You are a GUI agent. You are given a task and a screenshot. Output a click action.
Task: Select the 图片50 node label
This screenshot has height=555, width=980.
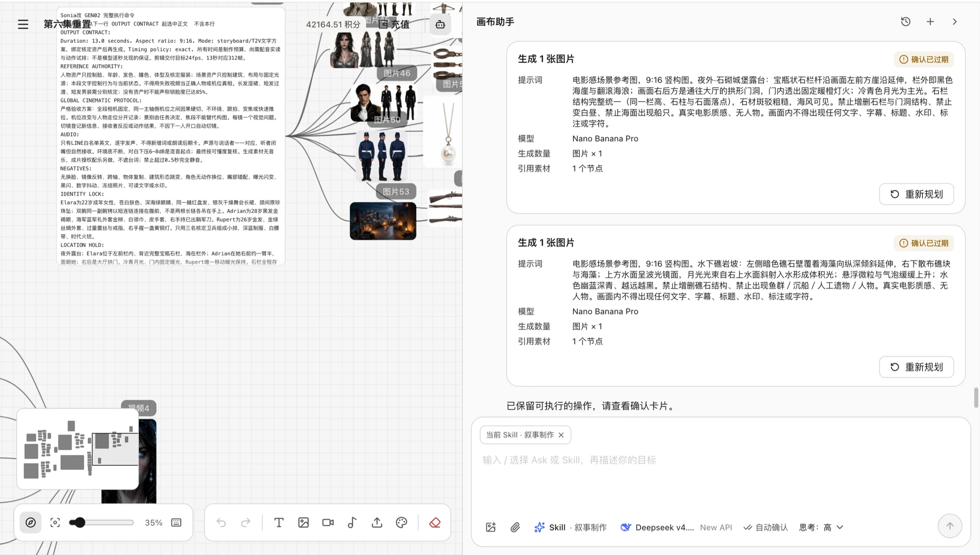[387, 119]
